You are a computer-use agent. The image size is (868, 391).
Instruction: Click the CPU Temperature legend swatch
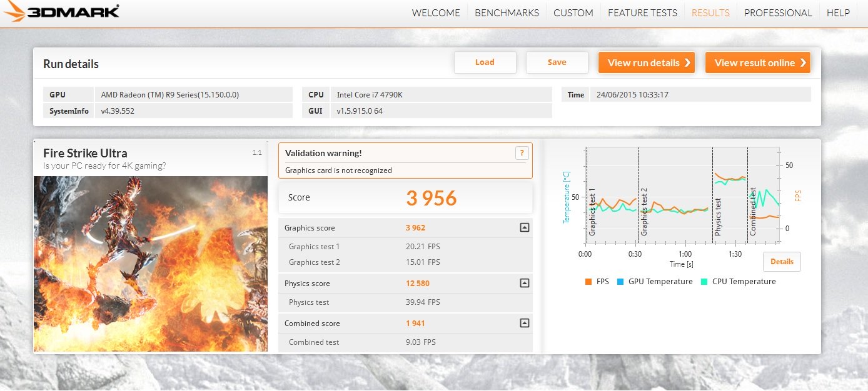point(704,282)
